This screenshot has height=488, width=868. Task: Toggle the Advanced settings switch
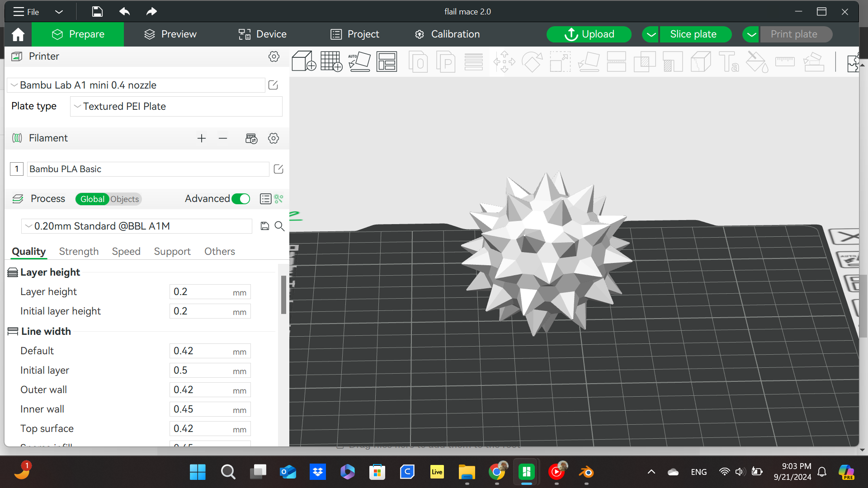tap(241, 199)
